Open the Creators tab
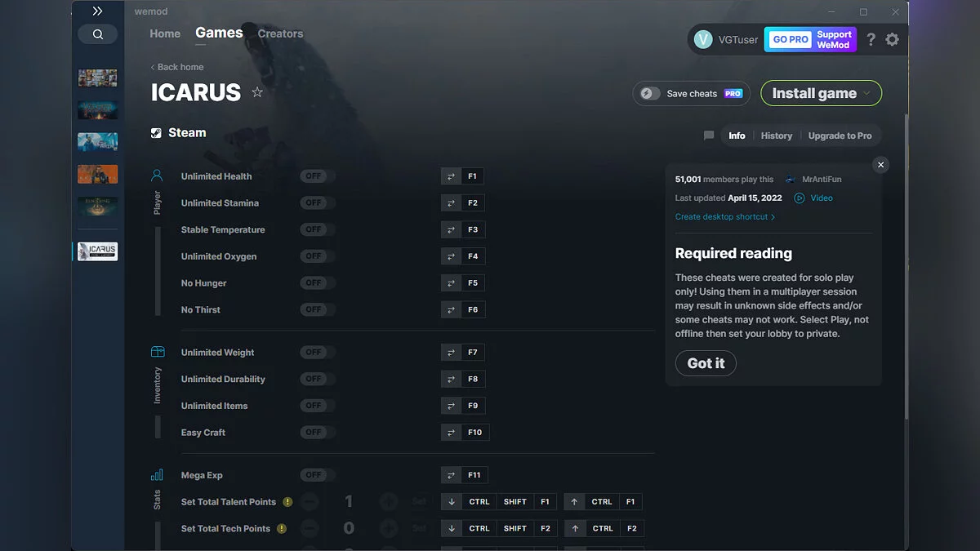The height and width of the screenshot is (551, 980). tap(280, 33)
